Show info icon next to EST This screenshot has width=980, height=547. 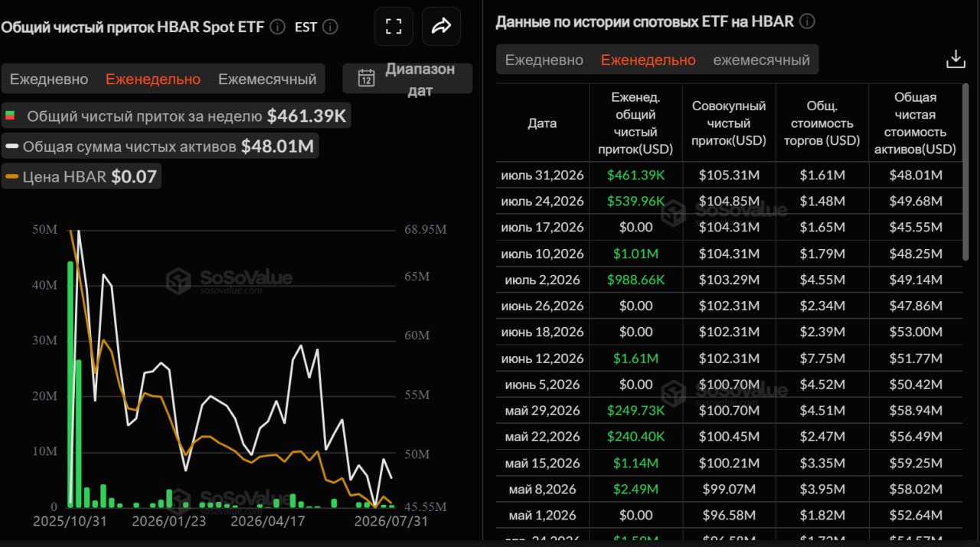330,27
